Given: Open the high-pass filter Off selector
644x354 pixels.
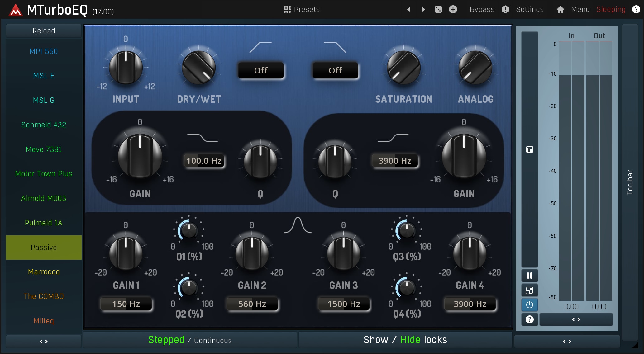Looking at the screenshot, I should pos(261,70).
